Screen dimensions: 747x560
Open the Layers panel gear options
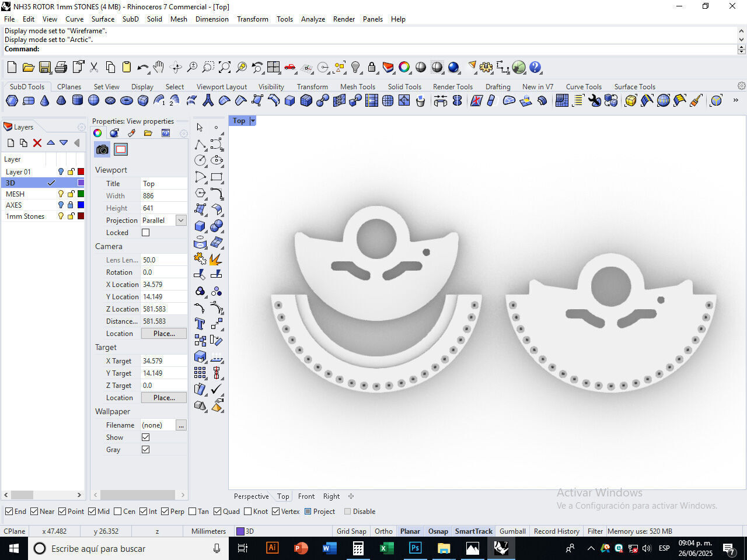(x=82, y=127)
